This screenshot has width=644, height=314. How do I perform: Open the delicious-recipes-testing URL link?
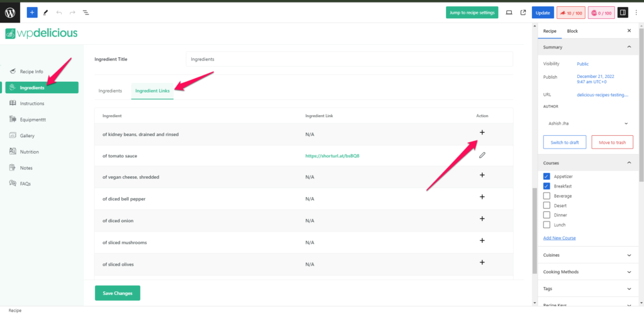(602, 94)
